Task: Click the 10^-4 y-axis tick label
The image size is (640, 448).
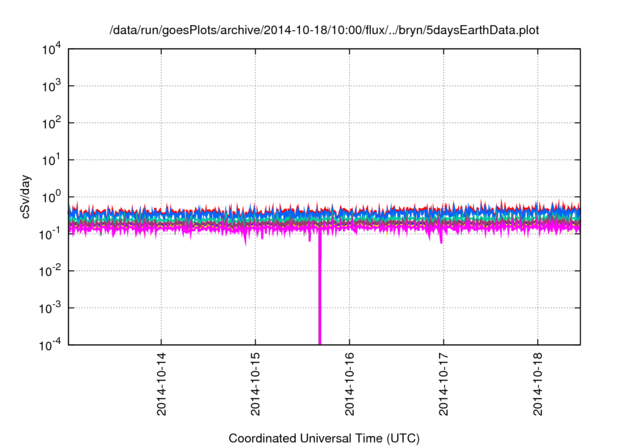Action: tap(50, 345)
